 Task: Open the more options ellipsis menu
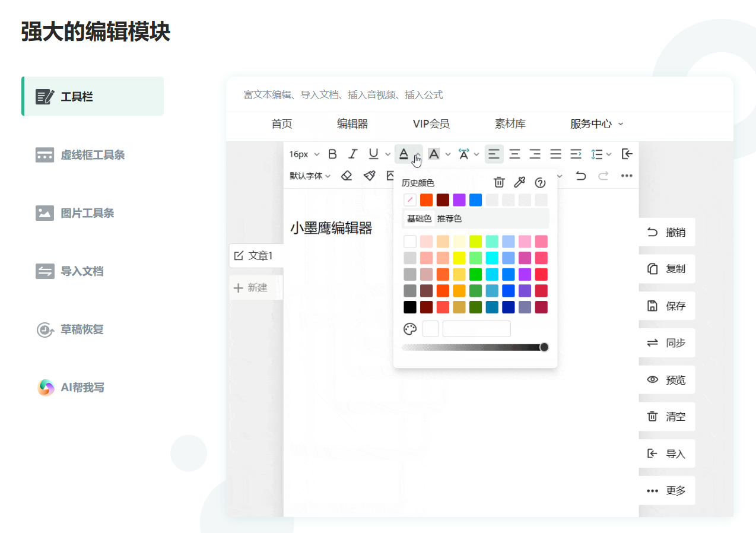coord(626,176)
